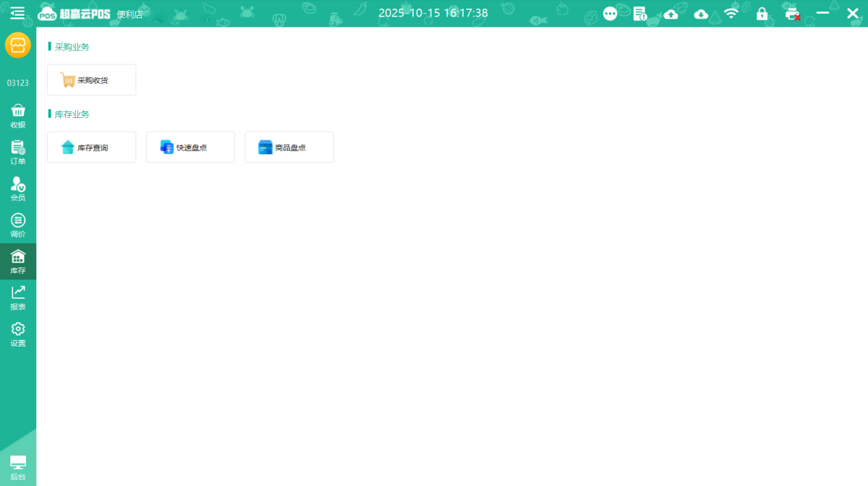Launch 快速盘点 quick stocktake
This screenshot has width=868, height=486.
[x=190, y=148]
